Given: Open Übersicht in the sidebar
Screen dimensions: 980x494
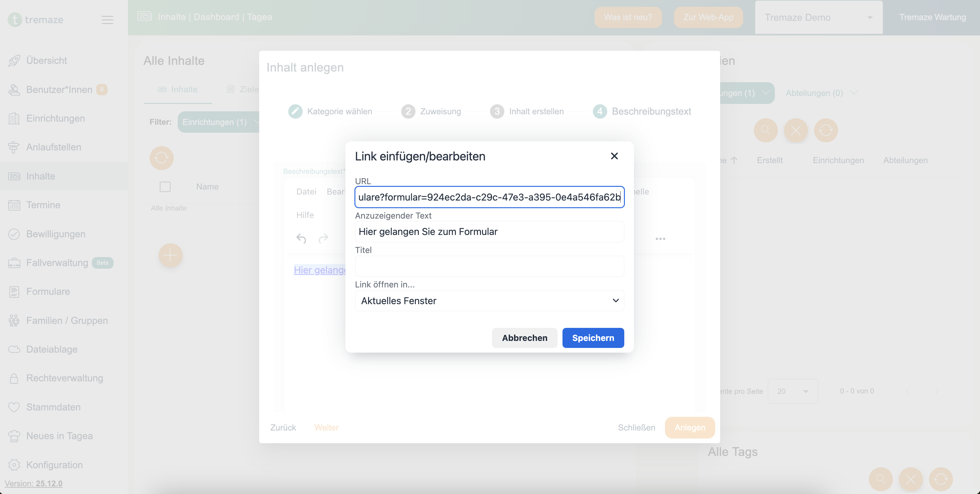Looking at the screenshot, I should pos(46,60).
